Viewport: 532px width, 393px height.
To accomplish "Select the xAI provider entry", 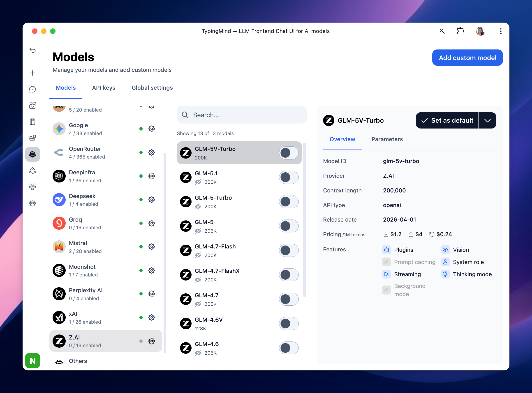I will point(106,318).
